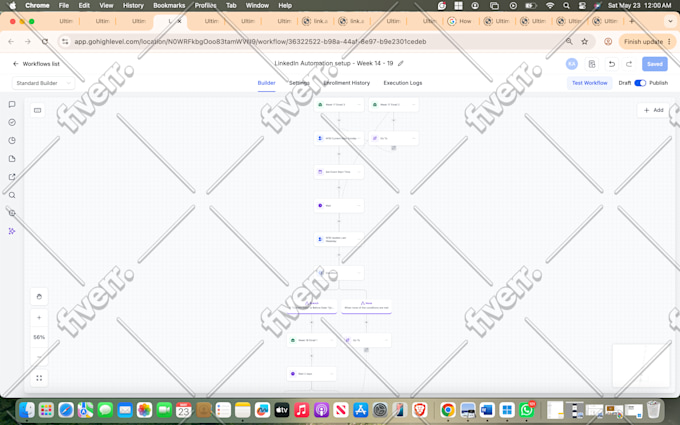Redo the last workflow change
The height and width of the screenshot is (425, 680).
click(629, 64)
